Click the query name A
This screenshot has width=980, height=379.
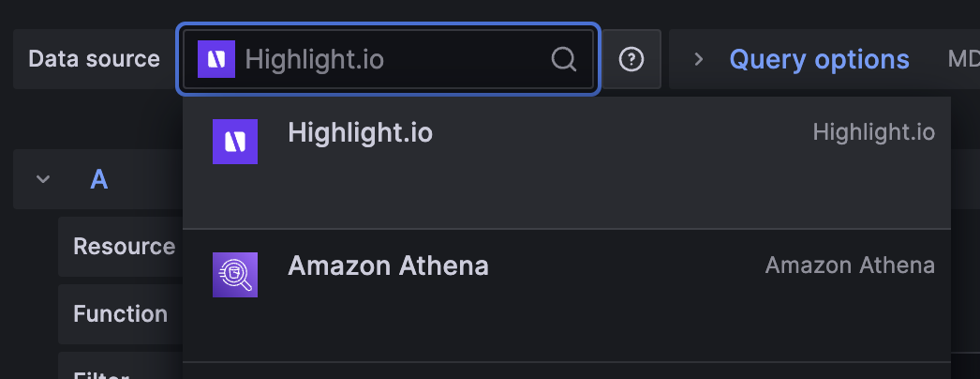pos(98,179)
